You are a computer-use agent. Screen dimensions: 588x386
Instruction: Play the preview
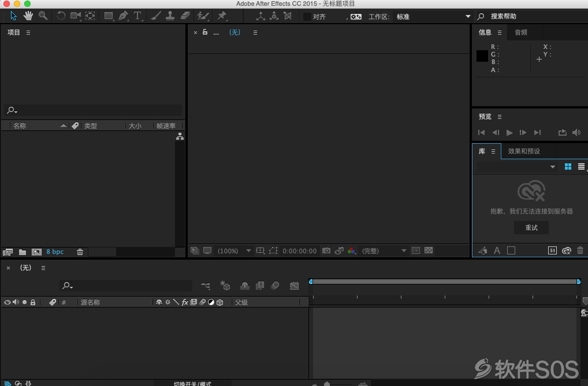click(509, 132)
